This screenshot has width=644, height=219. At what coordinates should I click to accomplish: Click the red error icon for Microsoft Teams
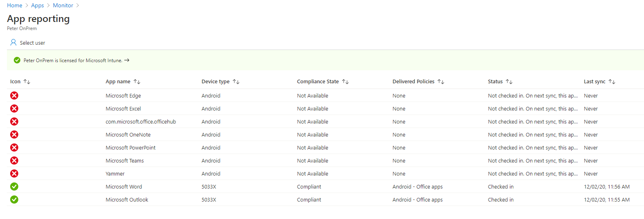pyautogui.click(x=14, y=160)
